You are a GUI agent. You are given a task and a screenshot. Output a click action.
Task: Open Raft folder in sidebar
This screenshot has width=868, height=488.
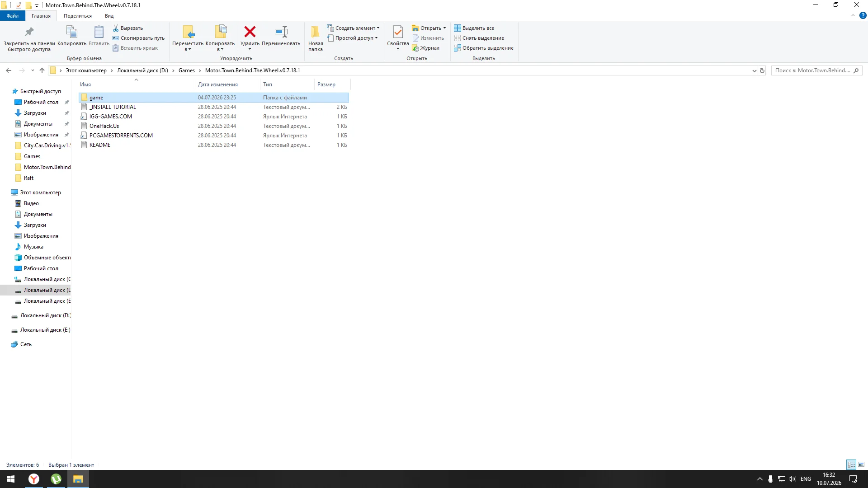pos(28,178)
